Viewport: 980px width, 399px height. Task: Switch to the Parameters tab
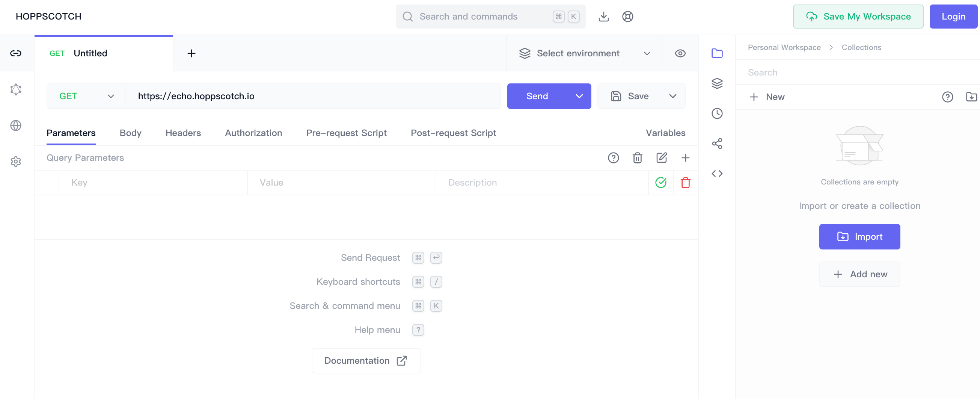pyautogui.click(x=71, y=133)
